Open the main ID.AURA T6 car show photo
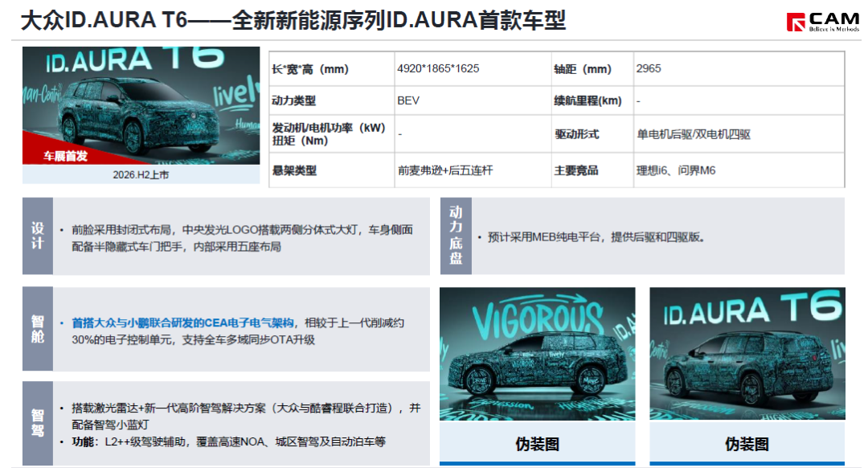868x468 pixels. click(141, 105)
